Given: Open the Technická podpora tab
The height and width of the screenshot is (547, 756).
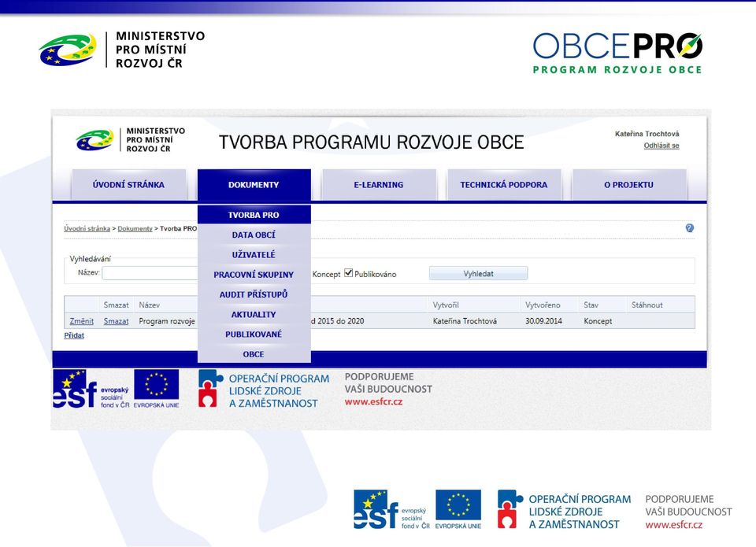Looking at the screenshot, I should tap(504, 185).
